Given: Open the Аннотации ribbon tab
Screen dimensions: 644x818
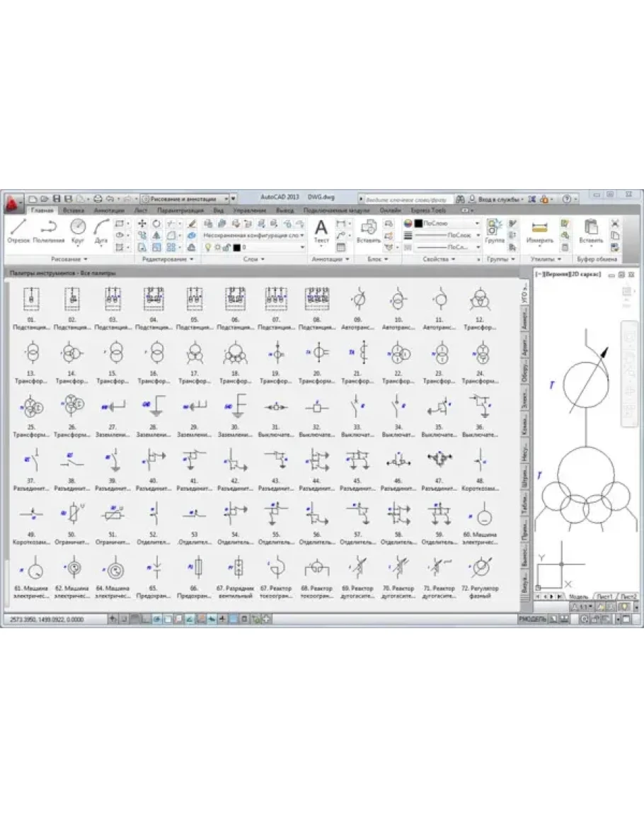Looking at the screenshot, I should click(x=109, y=210).
